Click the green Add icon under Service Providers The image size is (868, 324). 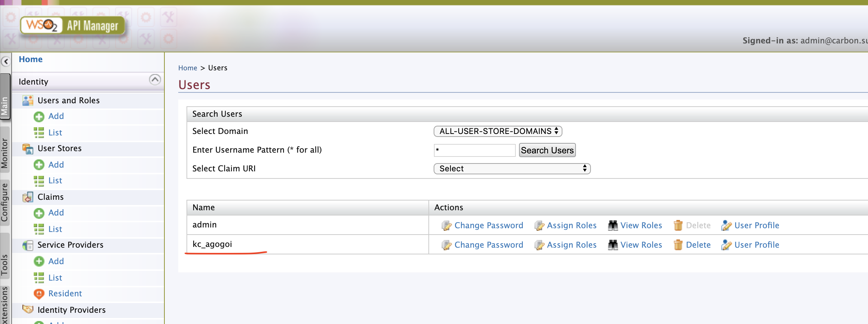[39, 261]
